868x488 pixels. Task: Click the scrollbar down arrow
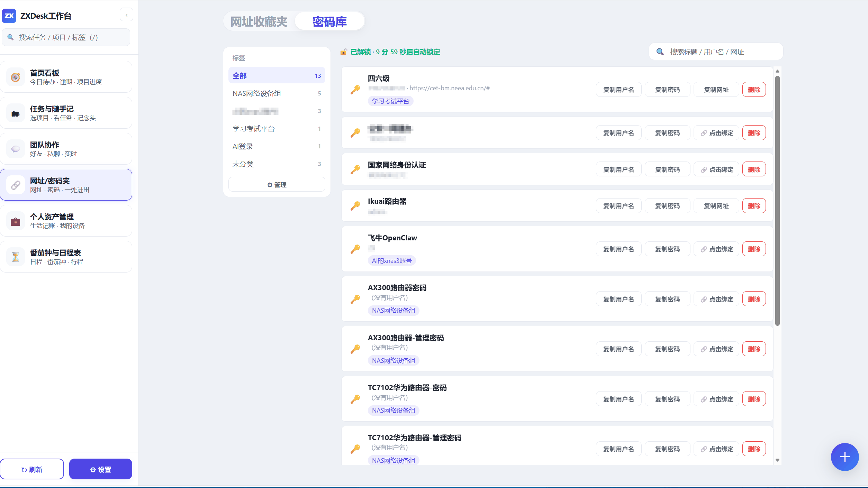coord(777,460)
